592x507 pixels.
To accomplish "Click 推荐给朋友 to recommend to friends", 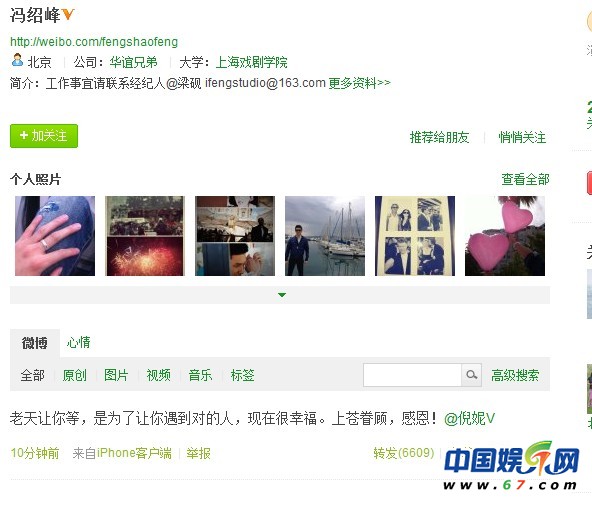I will coord(439,137).
